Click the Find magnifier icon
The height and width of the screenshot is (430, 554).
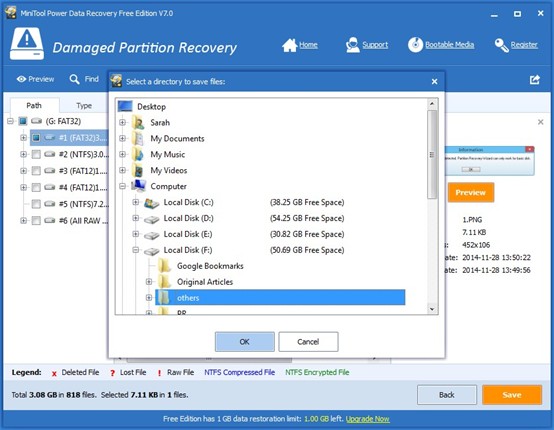tap(74, 79)
